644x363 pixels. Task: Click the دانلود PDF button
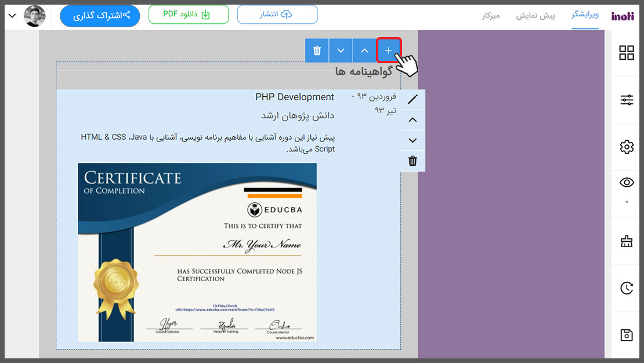(x=189, y=15)
